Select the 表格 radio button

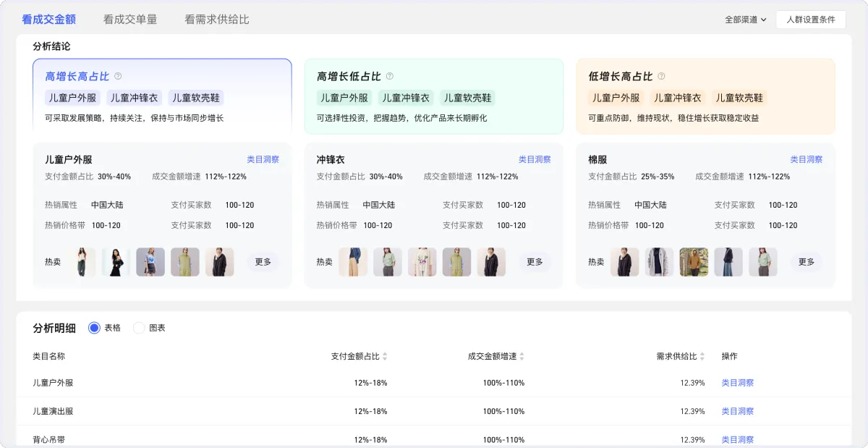[x=94, y=328]
